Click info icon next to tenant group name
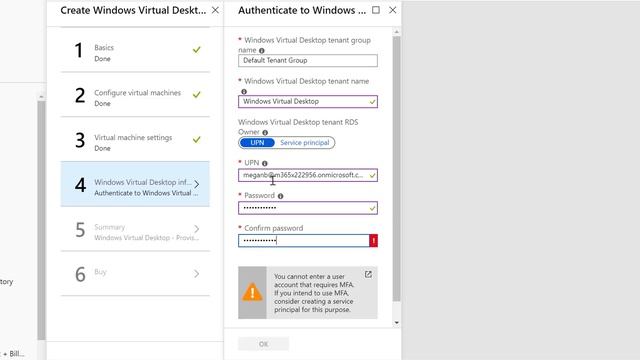Viewport: 640px width, 360px height. pos(262,51)
